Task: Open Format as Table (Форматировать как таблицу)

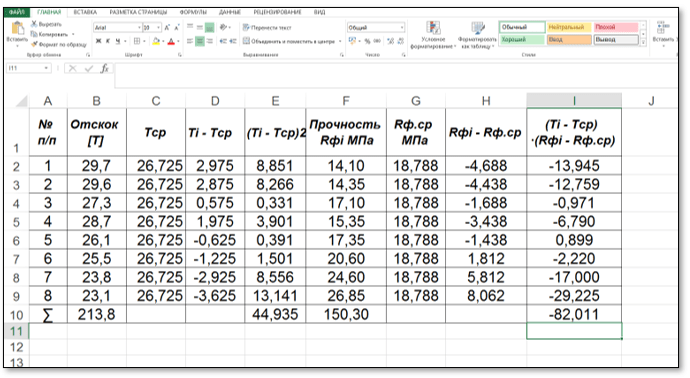Action: [x=477, y=34]
